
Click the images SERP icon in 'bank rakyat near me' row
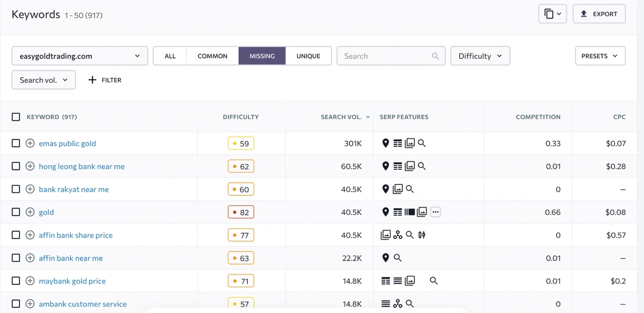tap(398, 189)
